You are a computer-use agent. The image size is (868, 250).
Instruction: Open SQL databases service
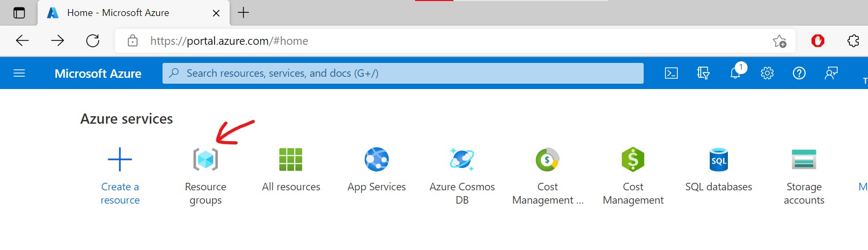719,160
